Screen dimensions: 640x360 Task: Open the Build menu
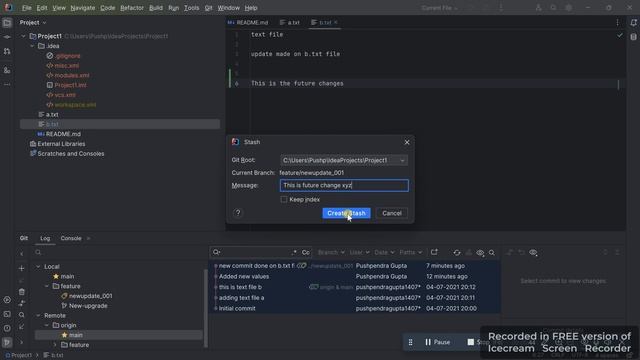(x=156, y=8)
